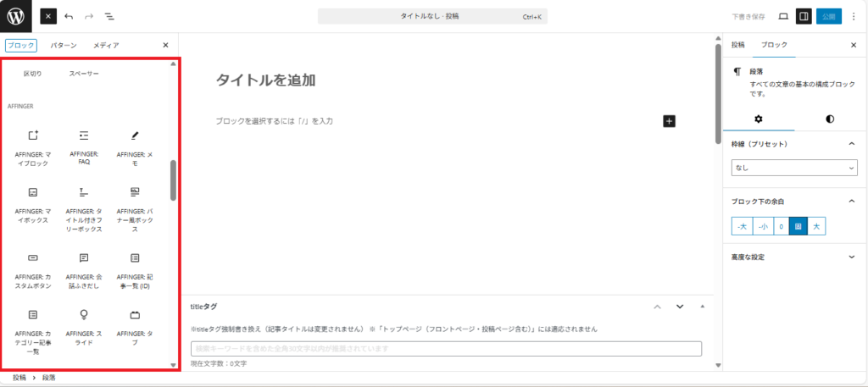Toggle the settings sidebar panel icon
The height and width of the screenshot is (387, 868).
pos(804,16)
